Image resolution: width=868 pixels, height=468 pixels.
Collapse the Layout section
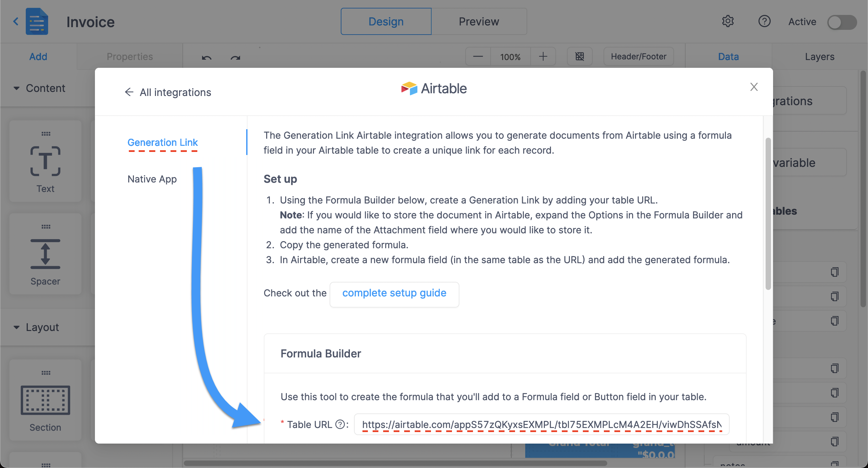click(x=17, y=328)
